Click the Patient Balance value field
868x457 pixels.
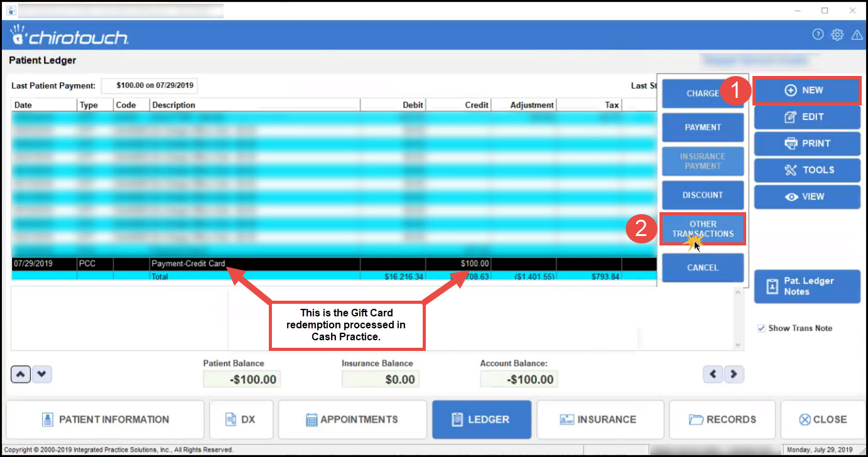pos(242,379)
